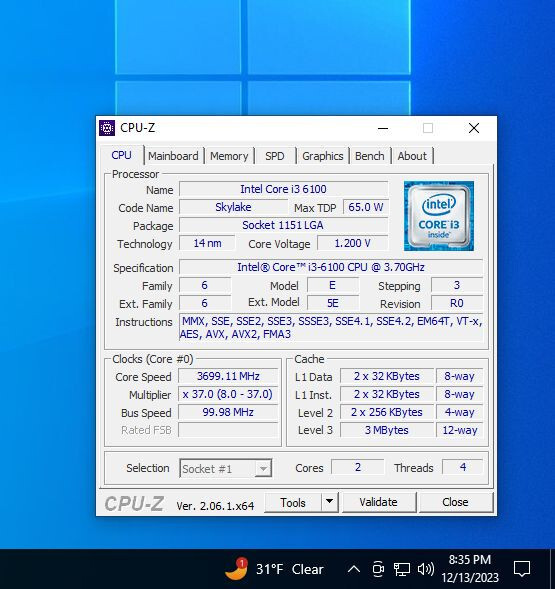Screen dimensions: 555x589
Task: Click the empty Rated FSB field
Action: point(228,430)
